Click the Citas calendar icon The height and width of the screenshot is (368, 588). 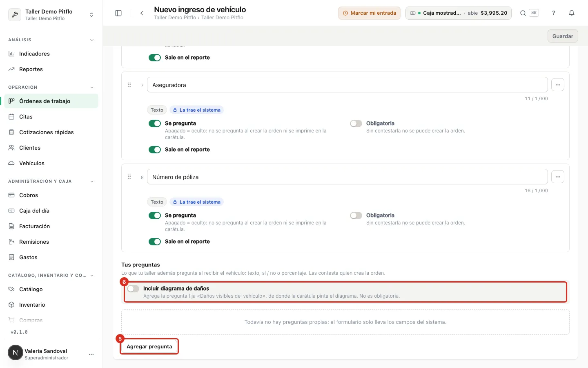[x=11, y=117]
